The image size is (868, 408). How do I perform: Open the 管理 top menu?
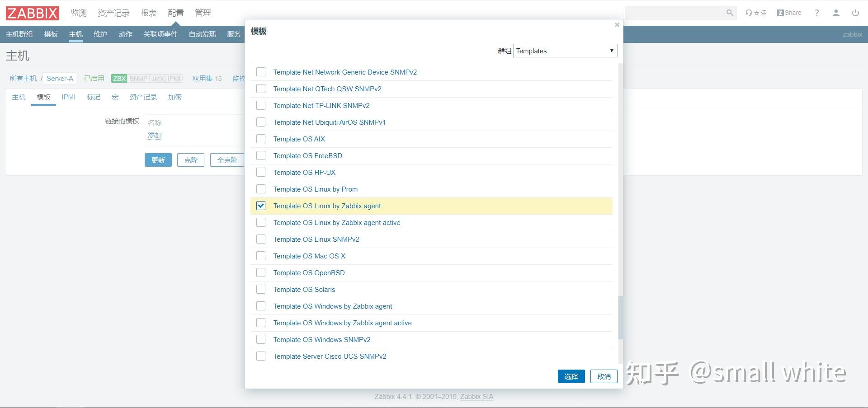(x=203, y=13)
